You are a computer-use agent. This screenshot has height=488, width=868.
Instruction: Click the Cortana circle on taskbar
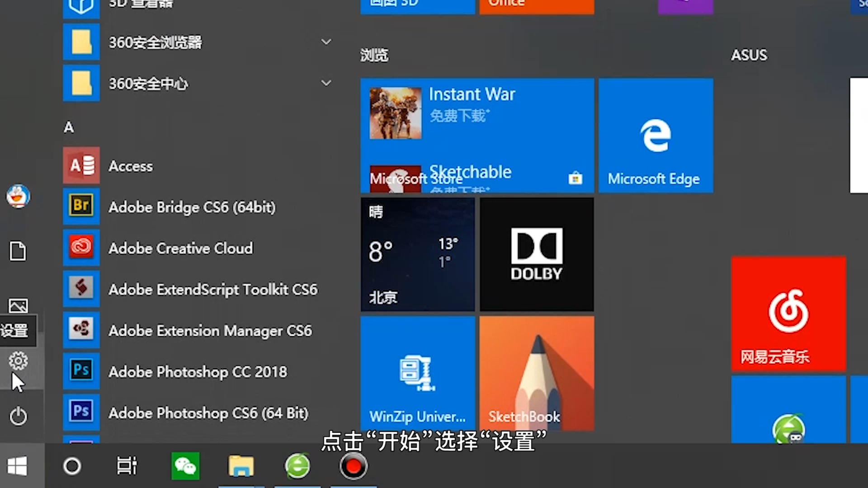coord(72,466)
